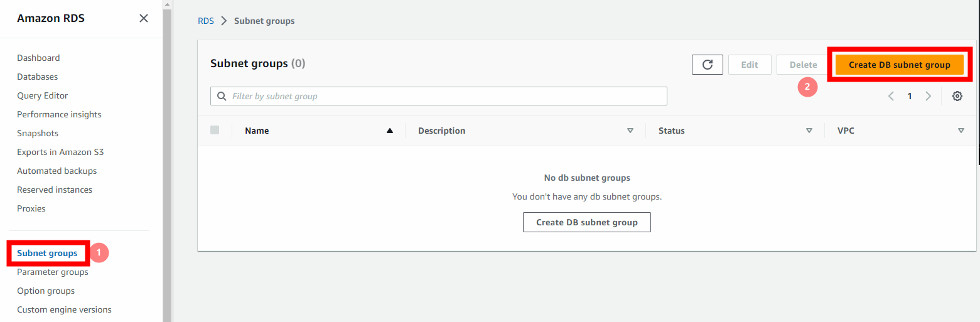Toggle the select-all checkbox in table header
The width and height of the screenshot is (980, 322).
tap(215, 130)
